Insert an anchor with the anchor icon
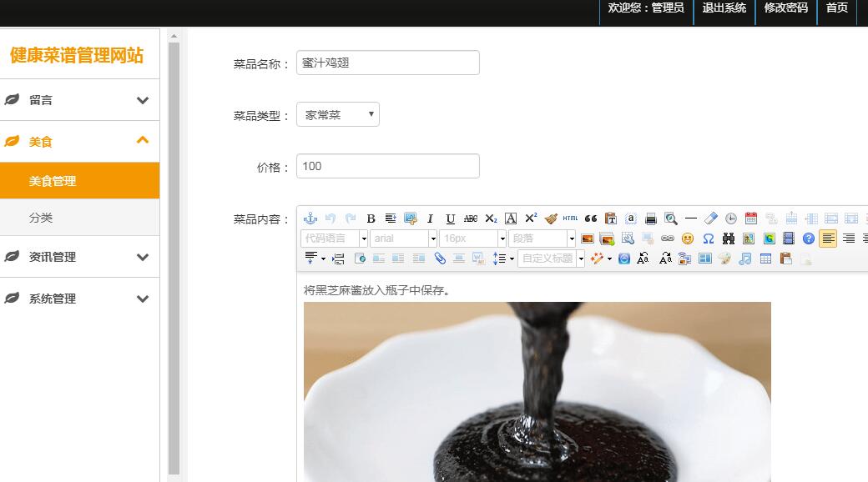 coord(310,218)
